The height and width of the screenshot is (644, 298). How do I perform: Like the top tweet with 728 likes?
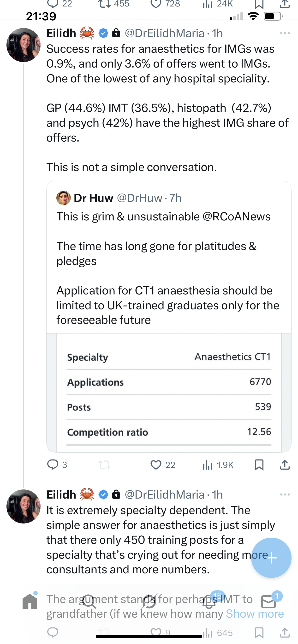(x=156, y=4)
